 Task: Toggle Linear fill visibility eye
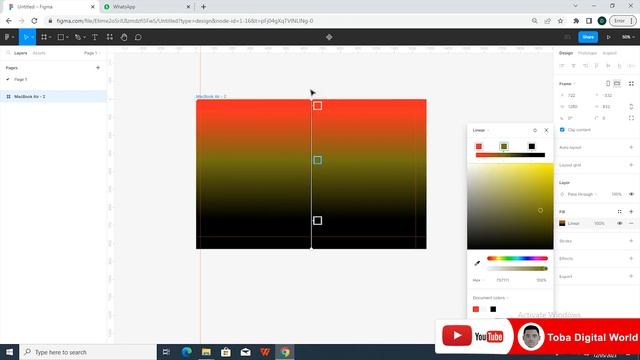click(619, 223)
